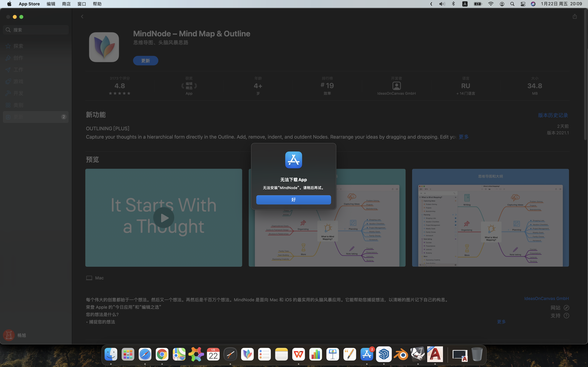Open 版本历史记录 link
The width and height of the screenshot is (588, 367).
553,115
